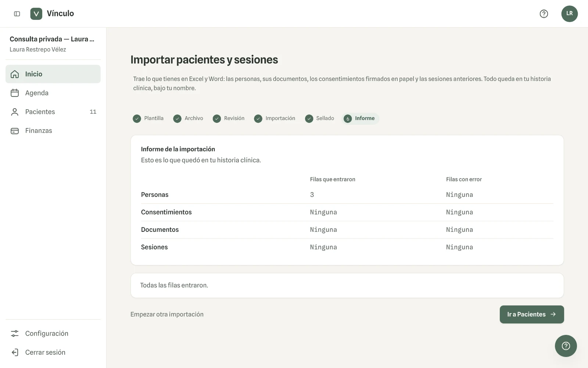
Task: Click the Importar pacientes y sesiones heading
Action: (204, 60)
